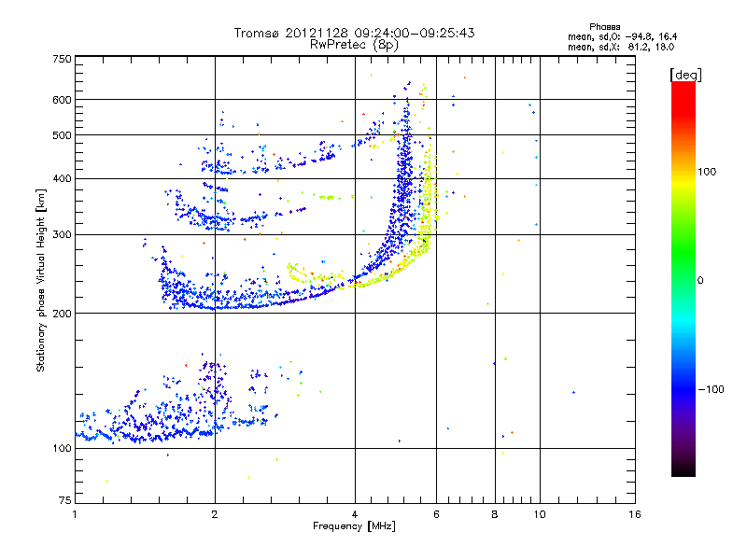Click the '10' x-axis tick label

[x=540, y=514]
